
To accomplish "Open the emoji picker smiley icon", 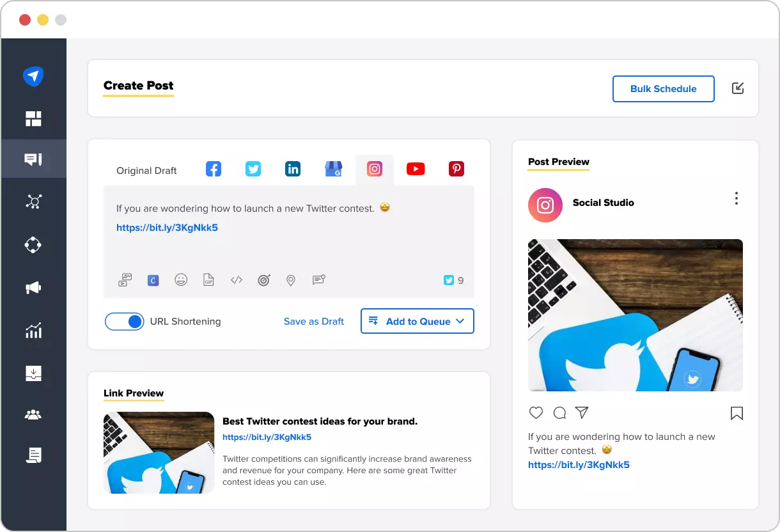I will coord(181,279).
